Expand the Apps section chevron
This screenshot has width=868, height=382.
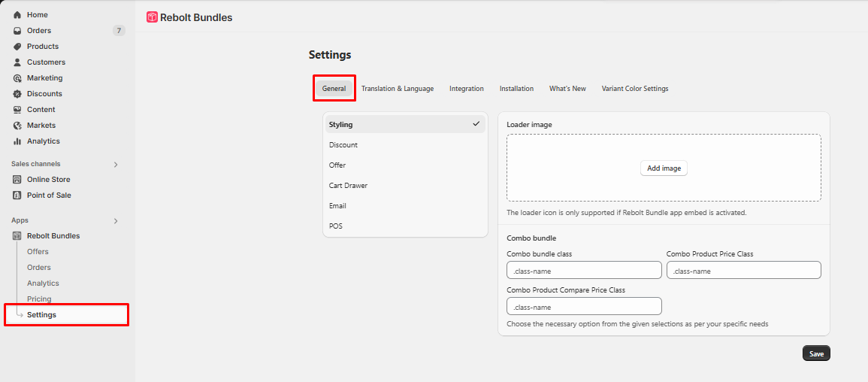coord(116,221)
